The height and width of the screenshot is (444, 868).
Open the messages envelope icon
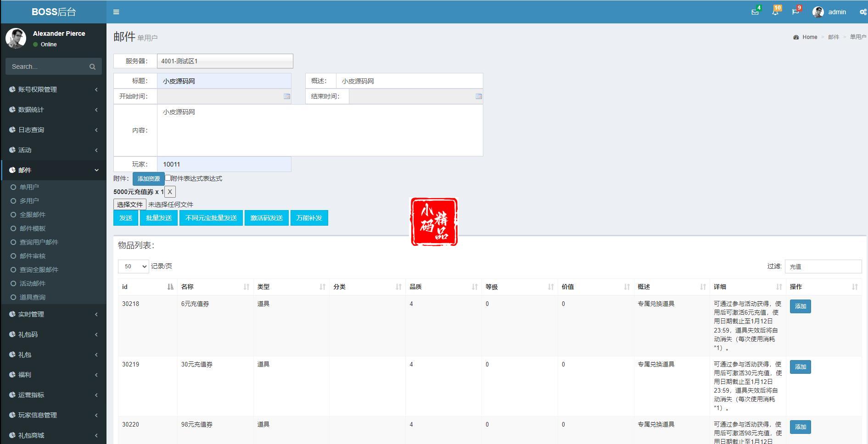tap(755, 12)
